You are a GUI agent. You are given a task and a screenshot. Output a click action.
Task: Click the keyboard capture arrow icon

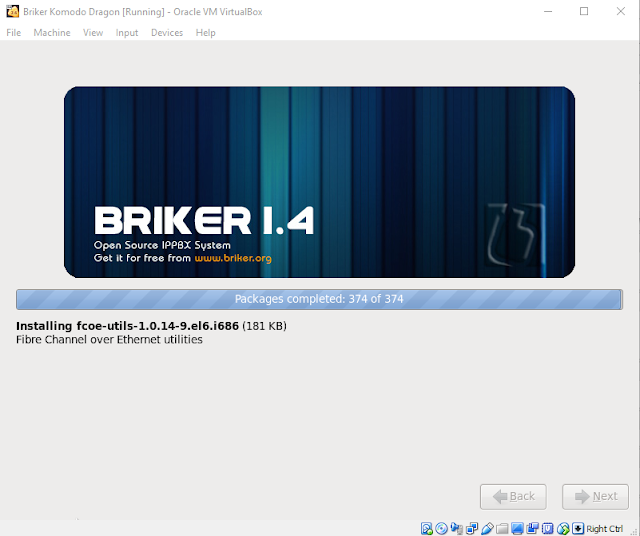click(578, 529)
